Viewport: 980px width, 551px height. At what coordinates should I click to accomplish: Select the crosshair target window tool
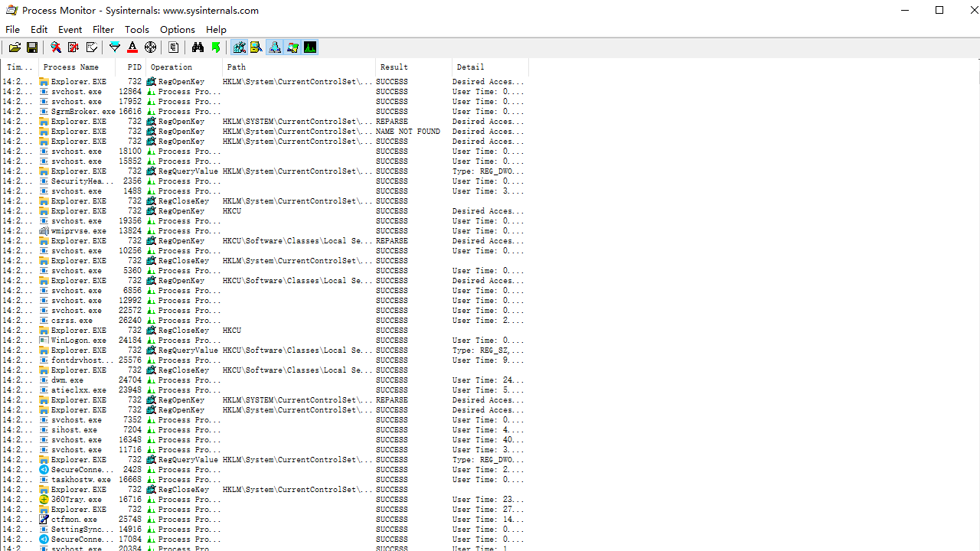pyautogui.click(x=151, y=47)
